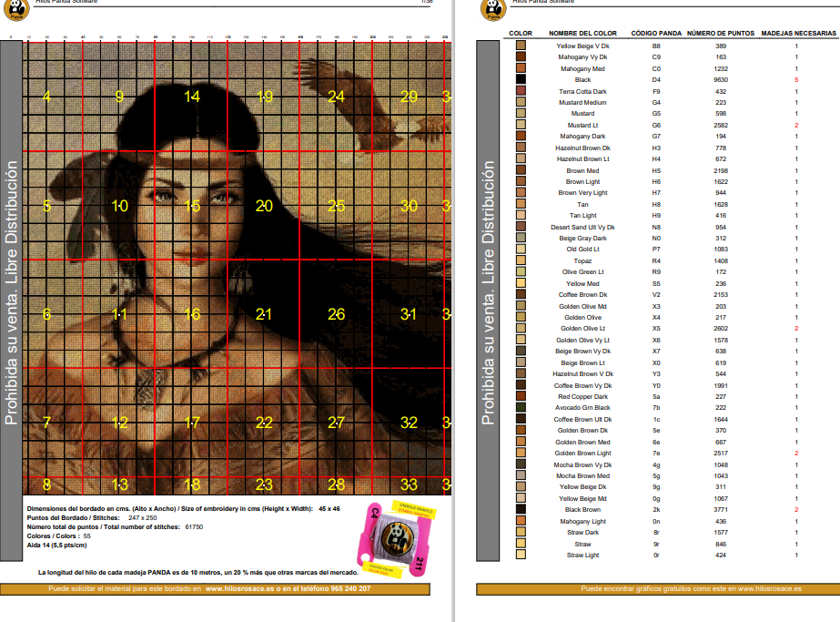Select the Avocado Grn Black color swatch
The image size is (840, 622).
(x=521, y=407)
